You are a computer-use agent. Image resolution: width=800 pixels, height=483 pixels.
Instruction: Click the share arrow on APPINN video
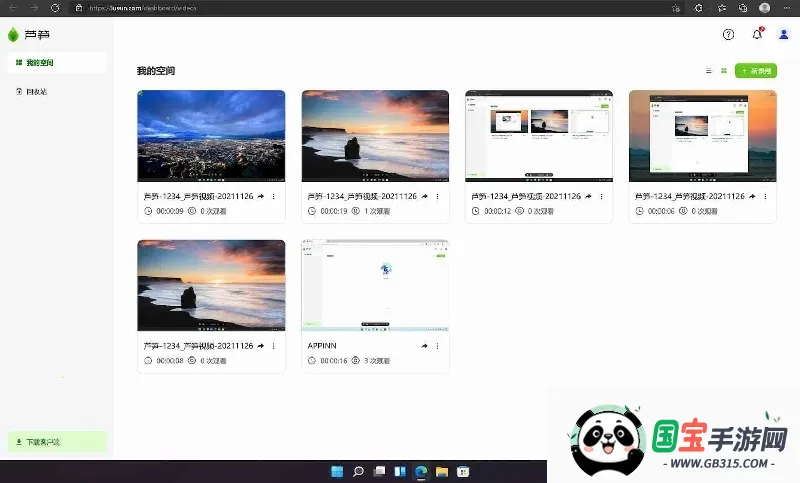pos(424,346)
